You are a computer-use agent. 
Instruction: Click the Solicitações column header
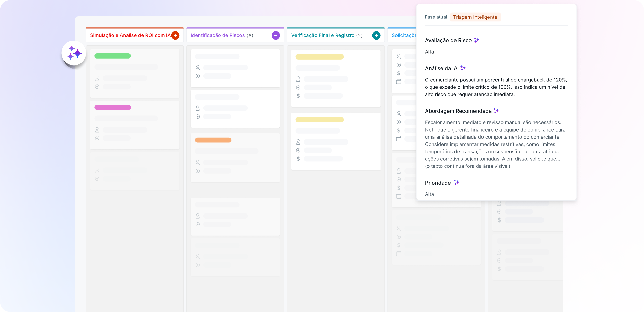tap(404, 35)
